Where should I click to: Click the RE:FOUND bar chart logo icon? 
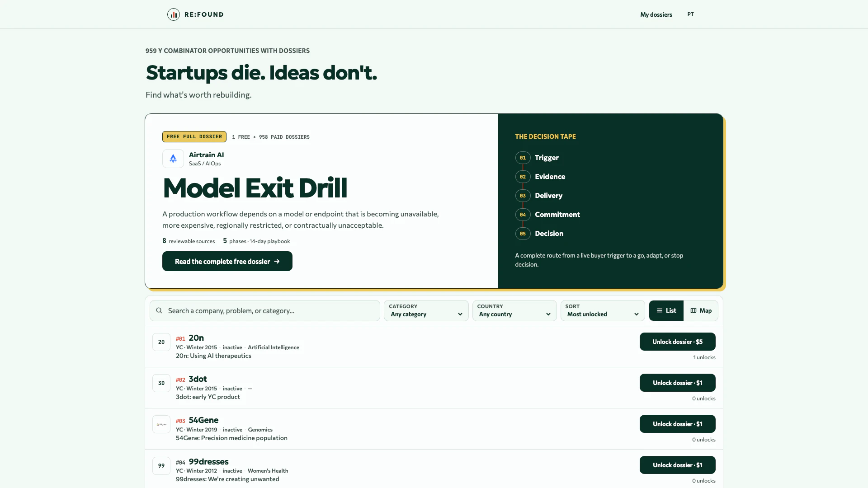(x=174, y=14)
